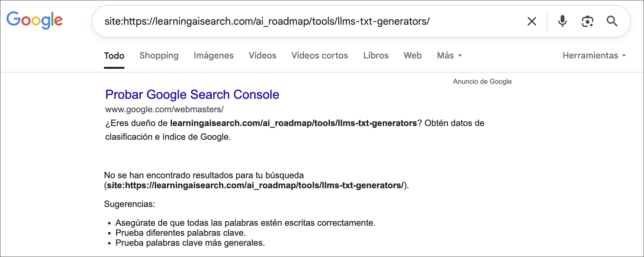Image resolution: width=644 pixels, height=257 pixels.
Task: Open the Google logo homepage
Action: click(x=34, y=20)
